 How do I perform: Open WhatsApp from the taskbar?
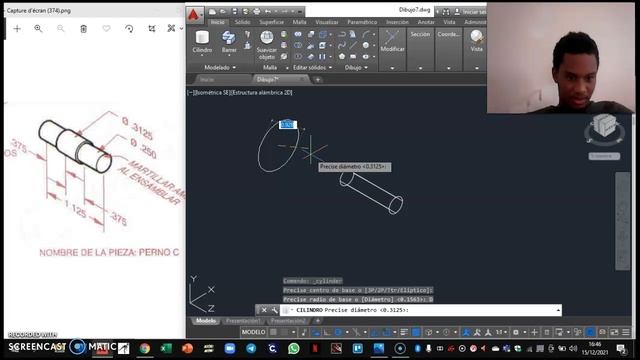293,349
